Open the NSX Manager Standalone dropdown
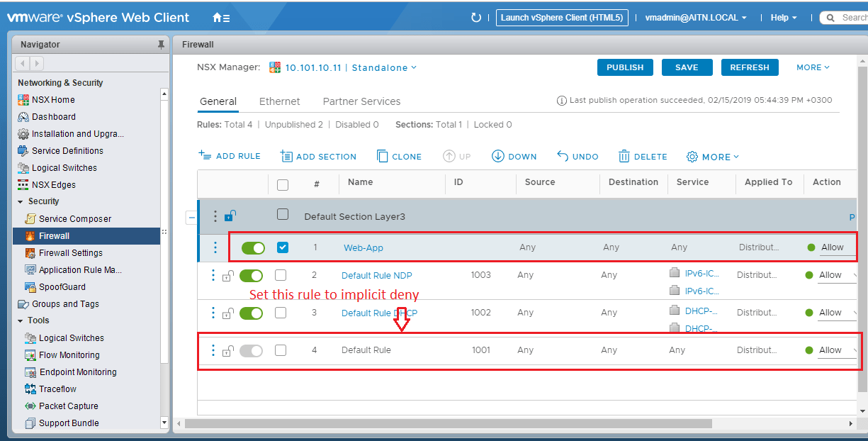The image size is (868, 441). tap(385, 68)
